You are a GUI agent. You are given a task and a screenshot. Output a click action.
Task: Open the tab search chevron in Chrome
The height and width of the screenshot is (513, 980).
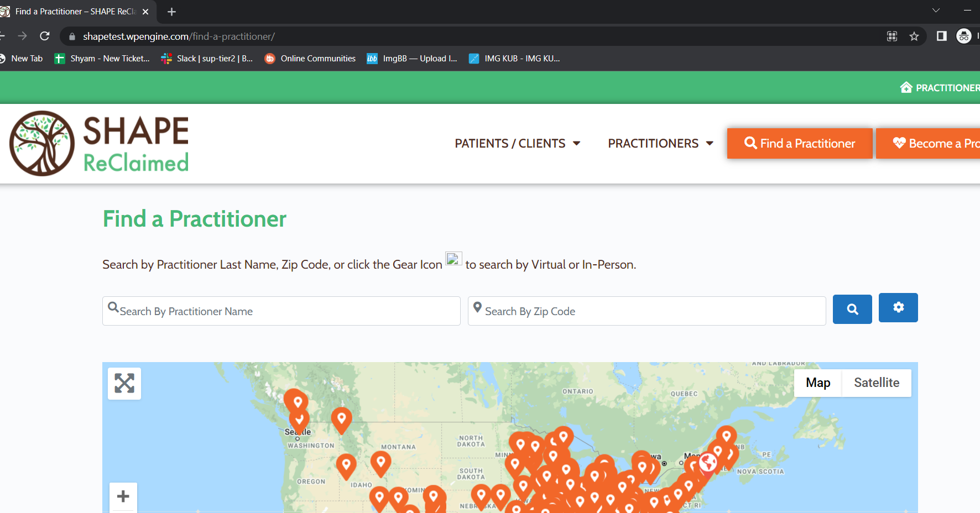[936, 11]
